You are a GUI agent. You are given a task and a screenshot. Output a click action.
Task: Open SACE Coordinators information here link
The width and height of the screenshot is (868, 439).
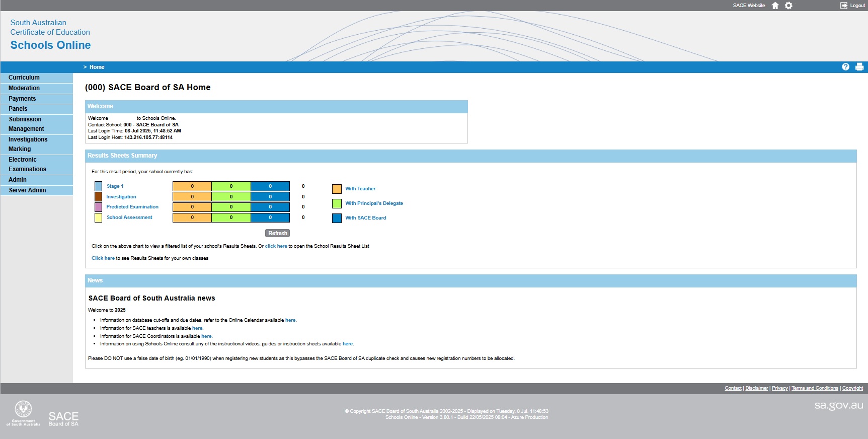[206, 336]
